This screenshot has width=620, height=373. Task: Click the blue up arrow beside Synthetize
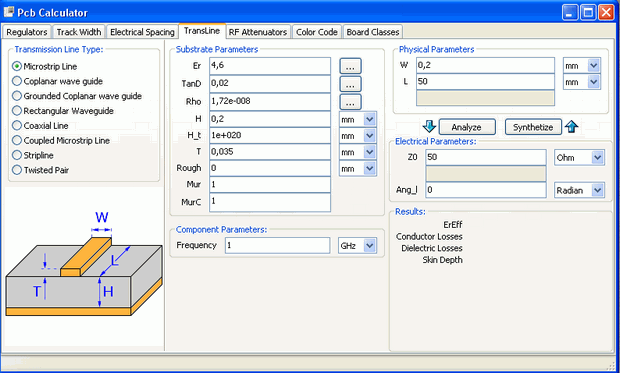(x=571, y=127)
